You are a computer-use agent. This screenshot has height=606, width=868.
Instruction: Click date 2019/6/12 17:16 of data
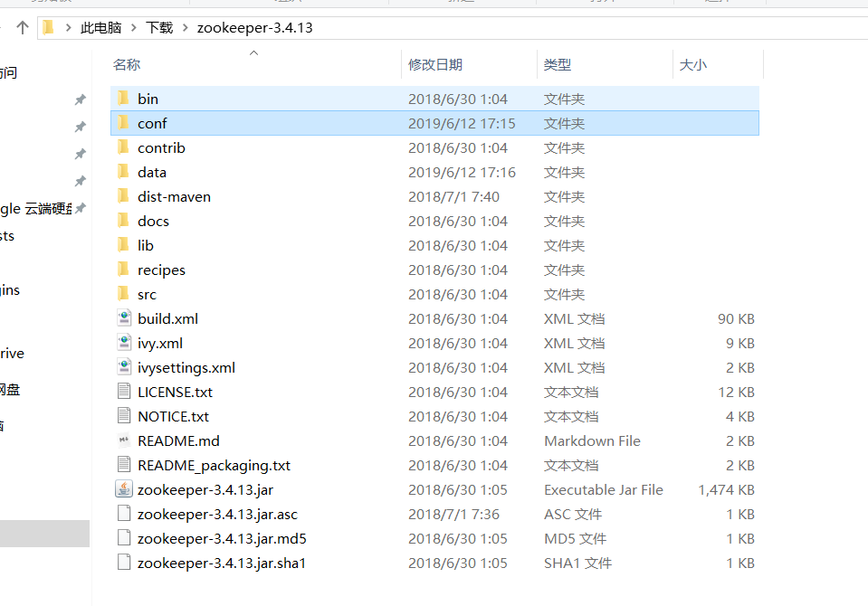tap(462, 172)
